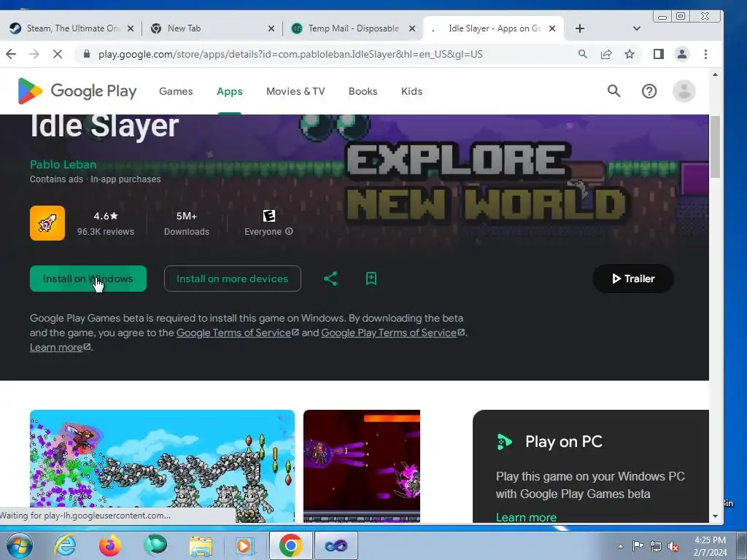The height and width of the screenshot is (560, 747).
Task: Click the muted volume tray icon
Action: pos(673,546)
